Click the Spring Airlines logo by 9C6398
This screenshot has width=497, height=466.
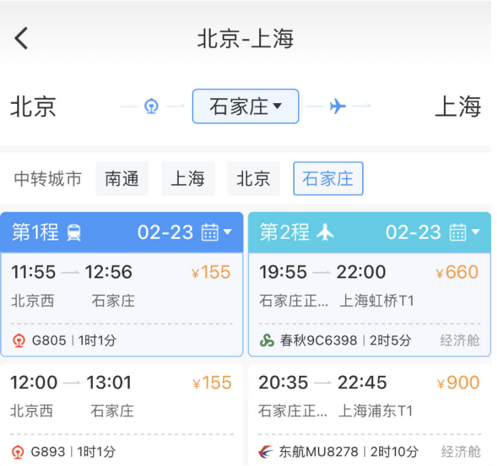point(267,341)
